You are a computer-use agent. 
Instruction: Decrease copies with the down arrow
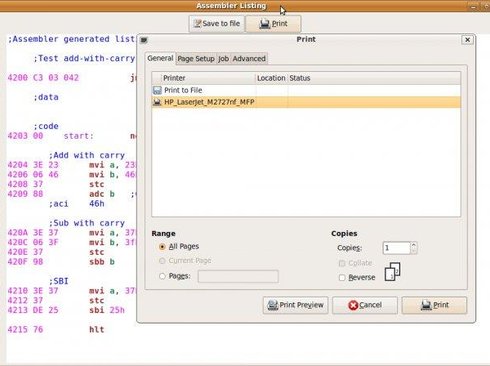click(414, 251)
